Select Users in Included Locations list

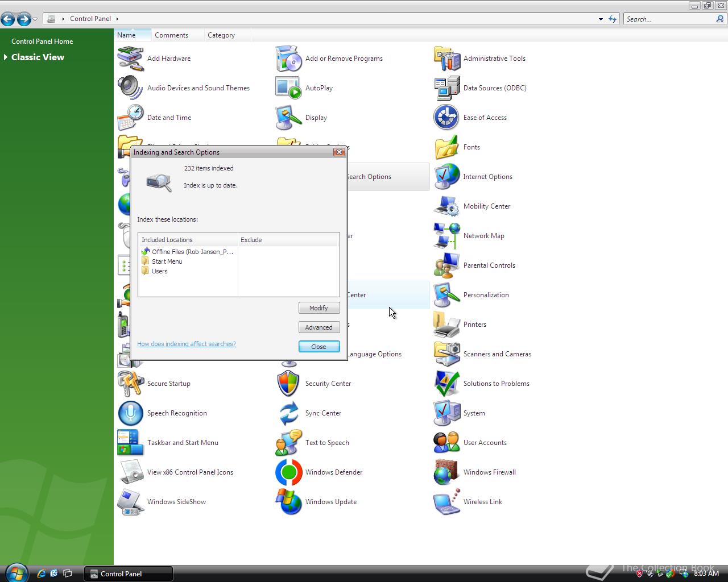coord(155,271)
